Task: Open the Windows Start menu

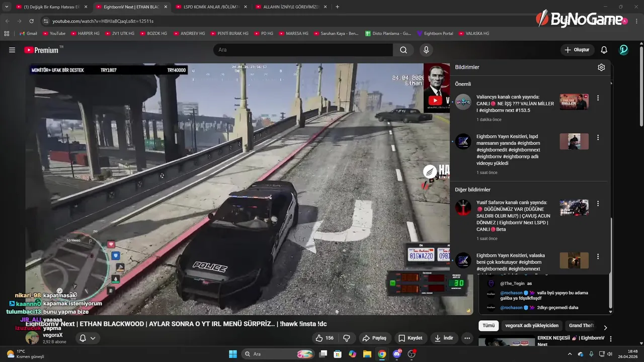Action: point(233,354)
